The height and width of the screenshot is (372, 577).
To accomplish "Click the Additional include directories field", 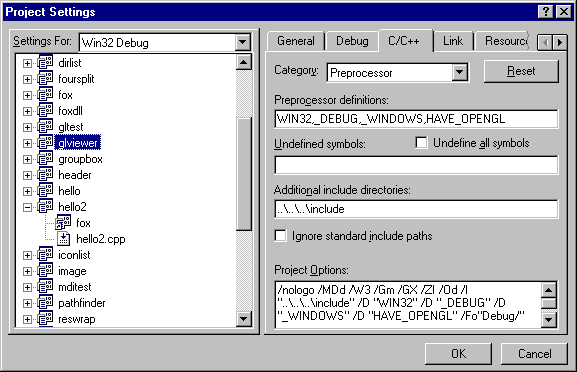I will click(x=416, y=209).
